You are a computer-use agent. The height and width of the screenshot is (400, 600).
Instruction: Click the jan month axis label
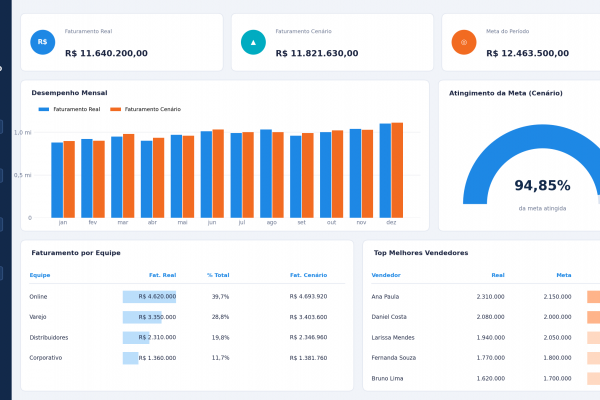(x=63, y=222)
